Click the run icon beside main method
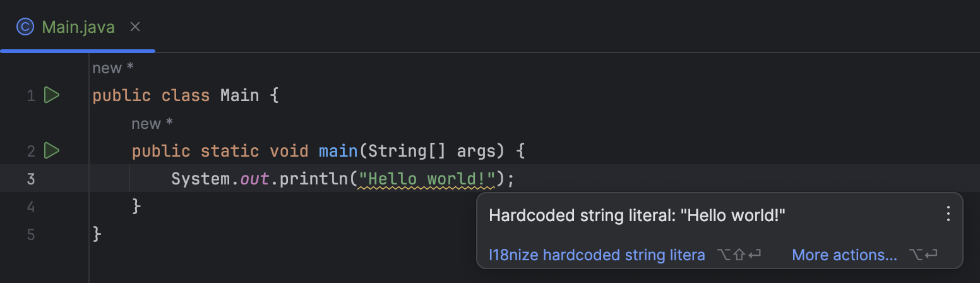The width and height of the screenshot is (980, 283). (x=52, y=150)
